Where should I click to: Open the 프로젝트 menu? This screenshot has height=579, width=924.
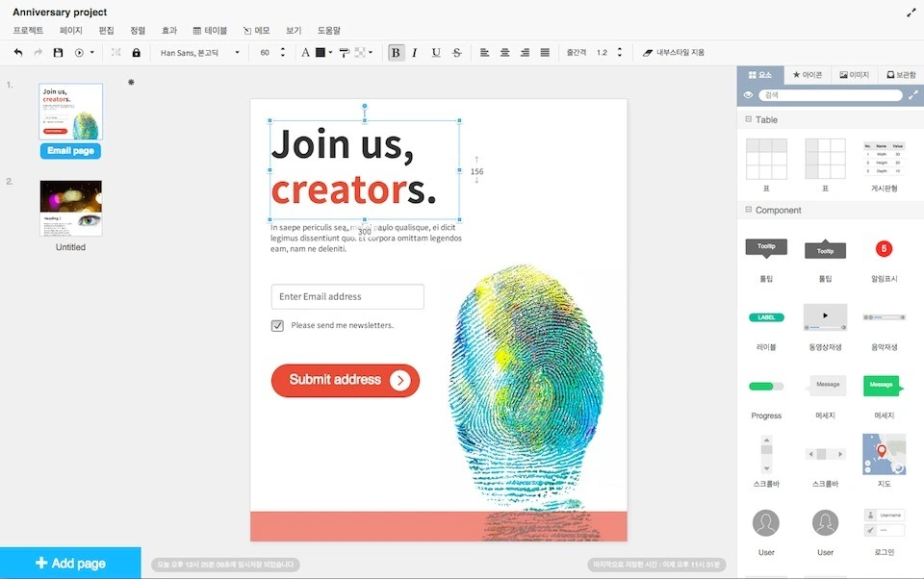[x=28, y=30]
